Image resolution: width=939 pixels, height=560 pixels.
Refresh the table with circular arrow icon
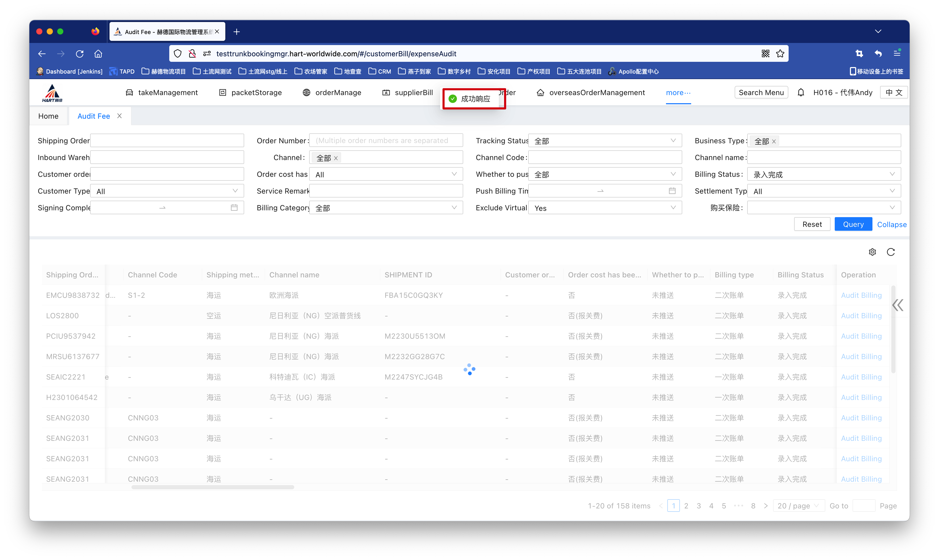891,252
